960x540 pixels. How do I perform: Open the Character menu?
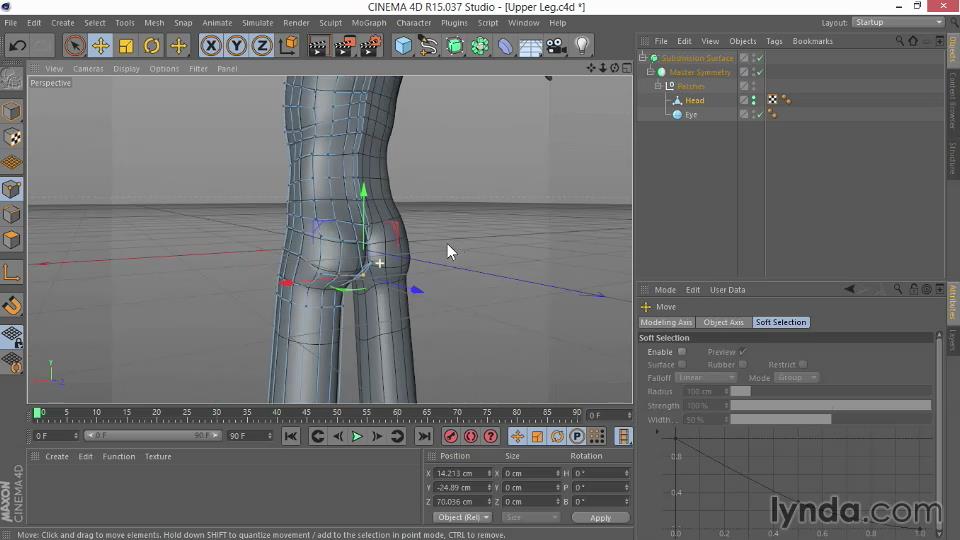[x=413, y=23]
